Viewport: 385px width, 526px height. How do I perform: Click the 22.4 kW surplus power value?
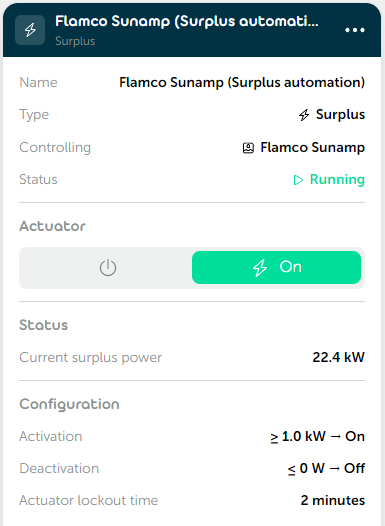point(338,357)
